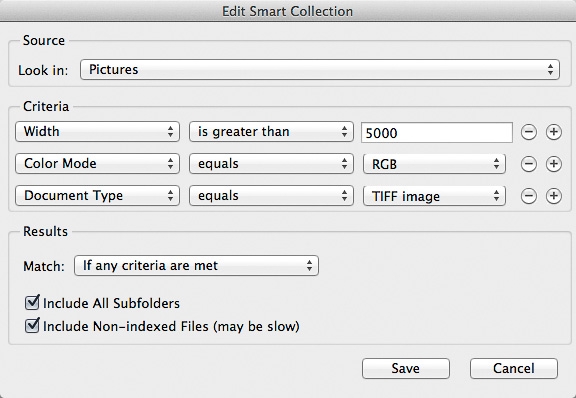Image resolution: width=576 pixels, height=398 pixels.
Task: Click the Cancel button
Action: [x=514, y=368]
